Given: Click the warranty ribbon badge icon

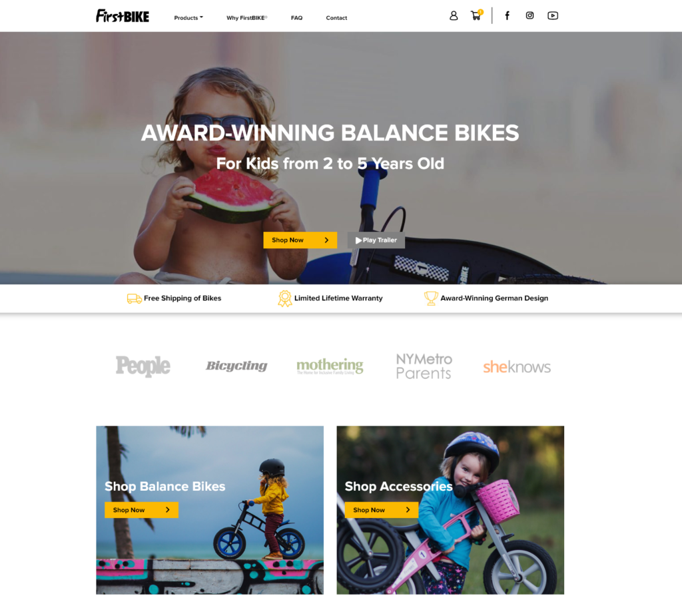Looking at the screenshot, I should 285,298.
